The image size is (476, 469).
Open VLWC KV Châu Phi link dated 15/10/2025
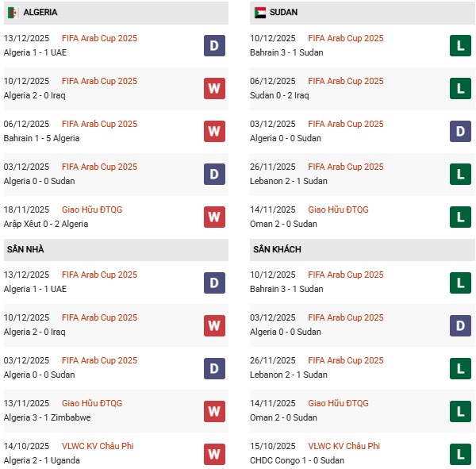point(344,446)
